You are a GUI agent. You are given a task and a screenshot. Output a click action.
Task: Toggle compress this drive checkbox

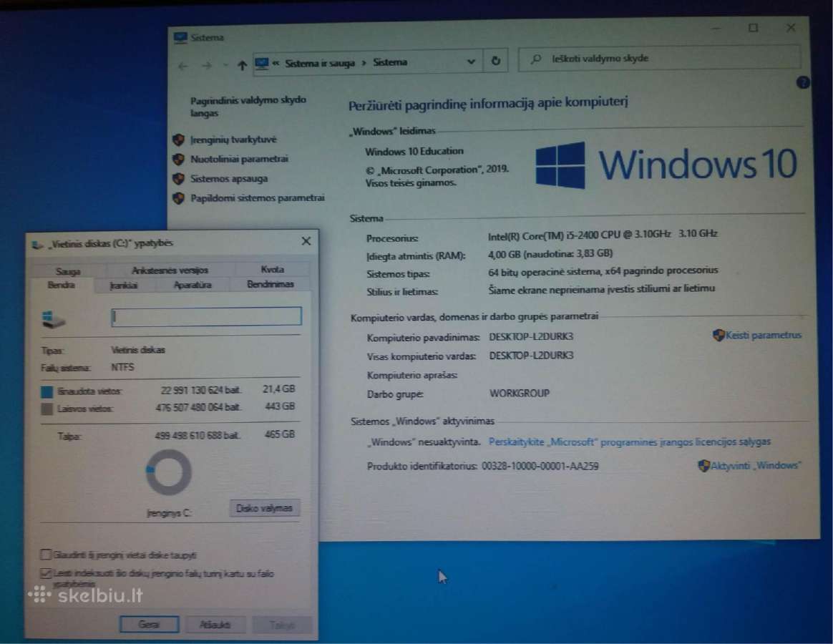tap(46, 555)
